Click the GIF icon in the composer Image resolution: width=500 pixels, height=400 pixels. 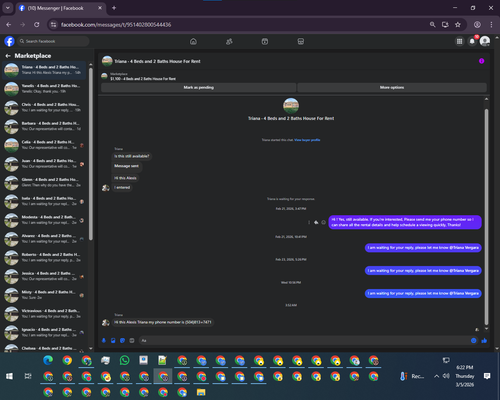click(x=132, y=340)
